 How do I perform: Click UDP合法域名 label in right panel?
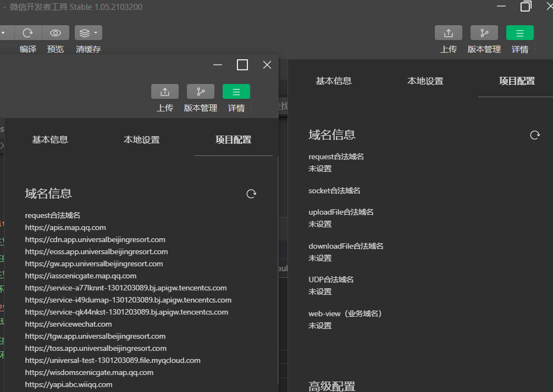point(331,279)
